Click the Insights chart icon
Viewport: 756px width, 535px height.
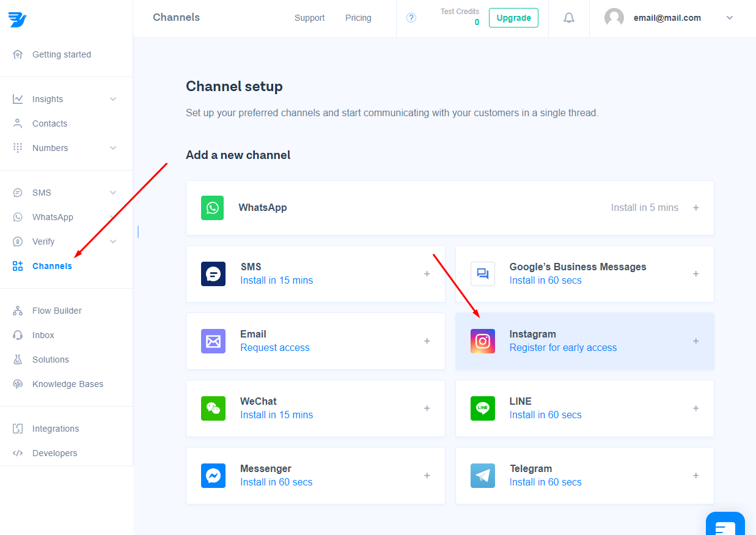tap(18, 99)
